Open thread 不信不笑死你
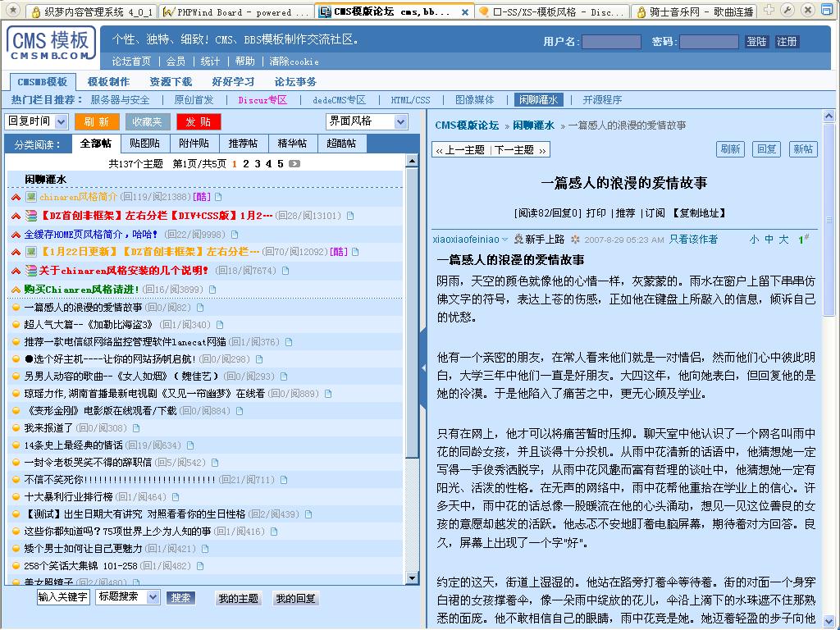 120,480
